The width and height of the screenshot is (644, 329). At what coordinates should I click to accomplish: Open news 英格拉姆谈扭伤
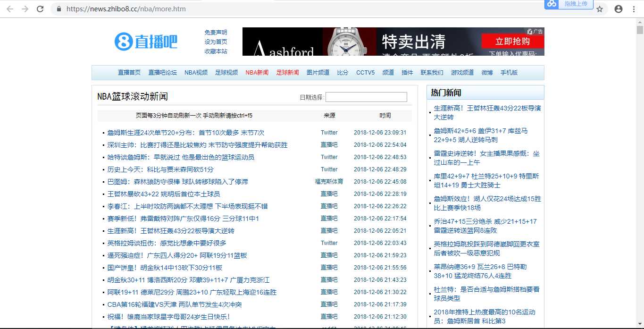point(167,243)
